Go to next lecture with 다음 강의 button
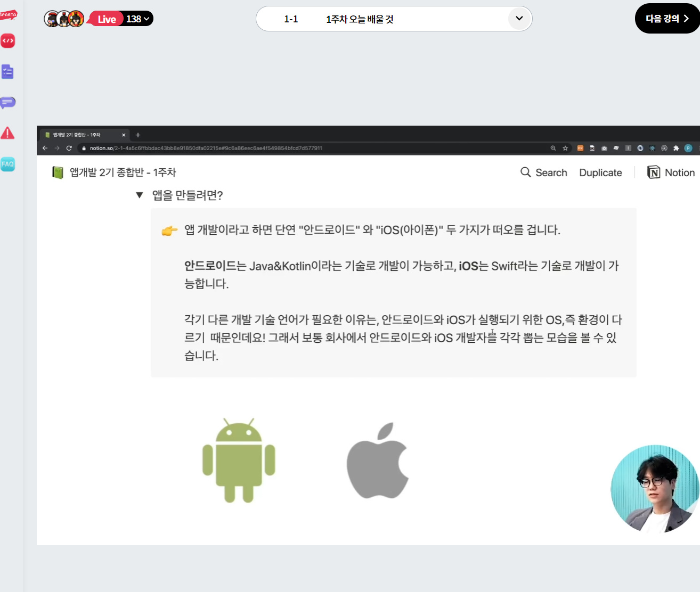Screen dimensions: 700x592 click(x=668, y=19)
